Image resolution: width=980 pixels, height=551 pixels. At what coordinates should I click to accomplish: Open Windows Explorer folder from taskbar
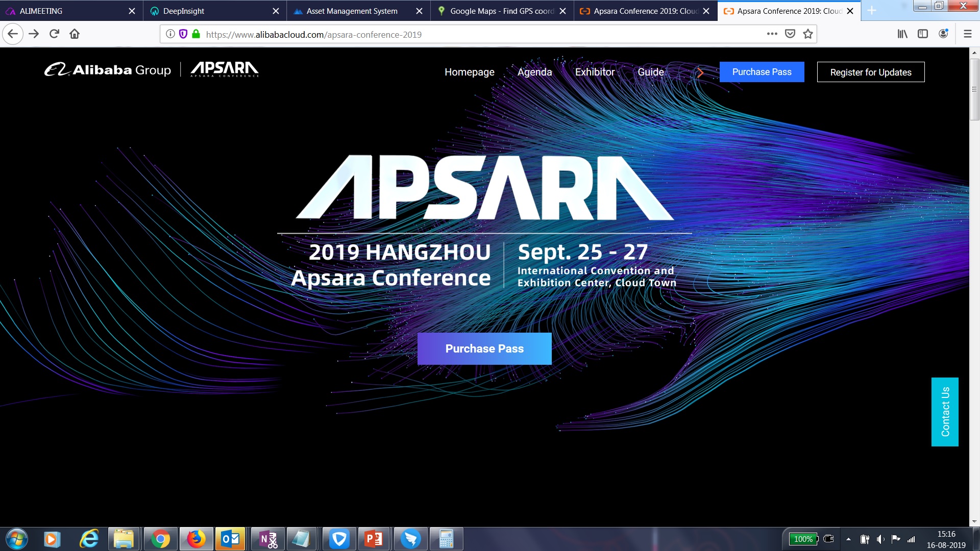[124, 539]
